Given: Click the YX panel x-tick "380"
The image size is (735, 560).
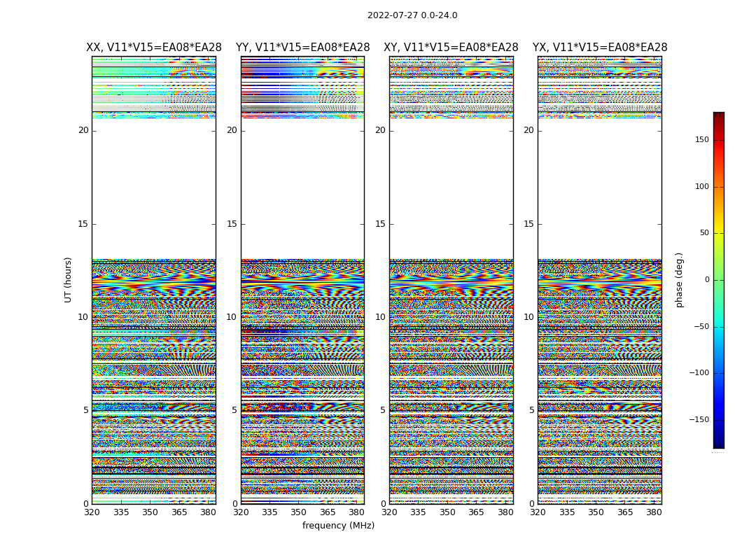Looking at the screenshot, I should coord(654,512).
